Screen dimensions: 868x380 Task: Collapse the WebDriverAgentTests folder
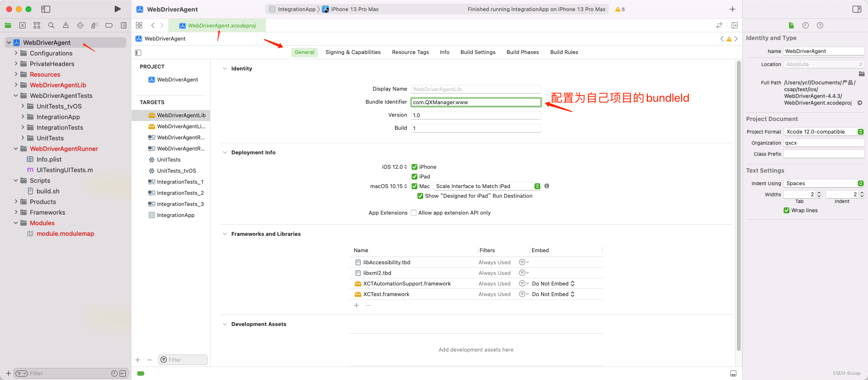pyautogui.click(x=16, y=95)
